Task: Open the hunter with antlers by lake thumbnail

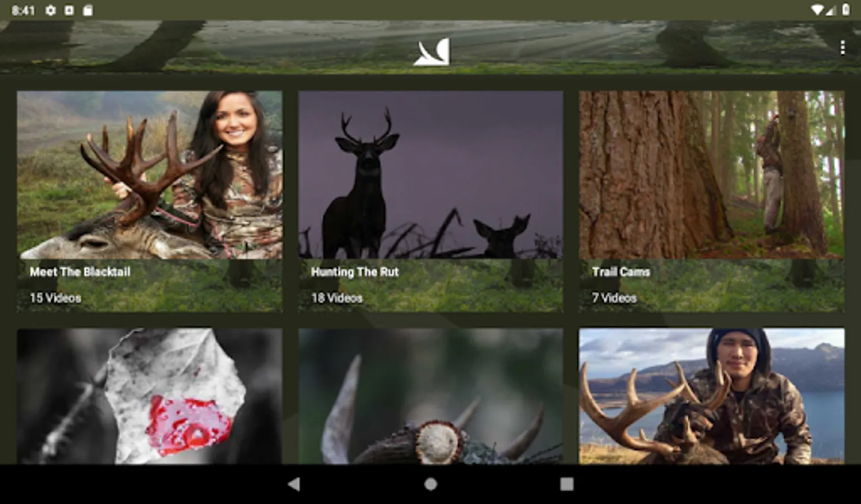Action: tap(711, 396)
